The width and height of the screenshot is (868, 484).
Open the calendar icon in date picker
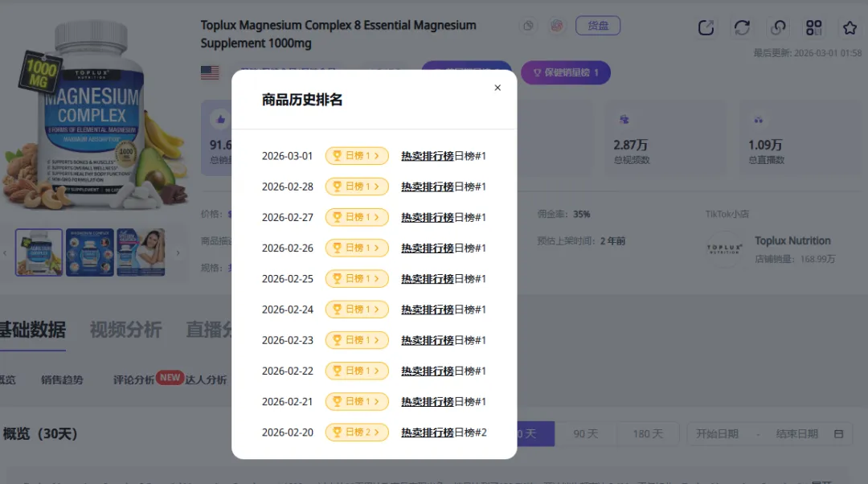[x=838, y=433]
